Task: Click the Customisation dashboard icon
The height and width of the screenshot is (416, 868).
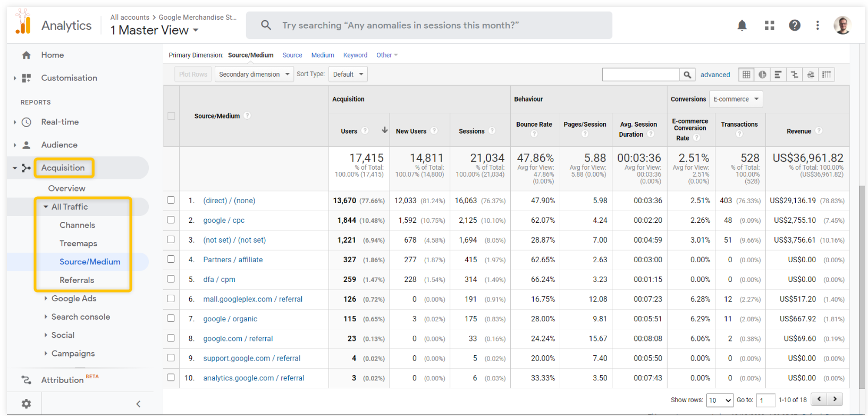Action: tap(26, 78)
